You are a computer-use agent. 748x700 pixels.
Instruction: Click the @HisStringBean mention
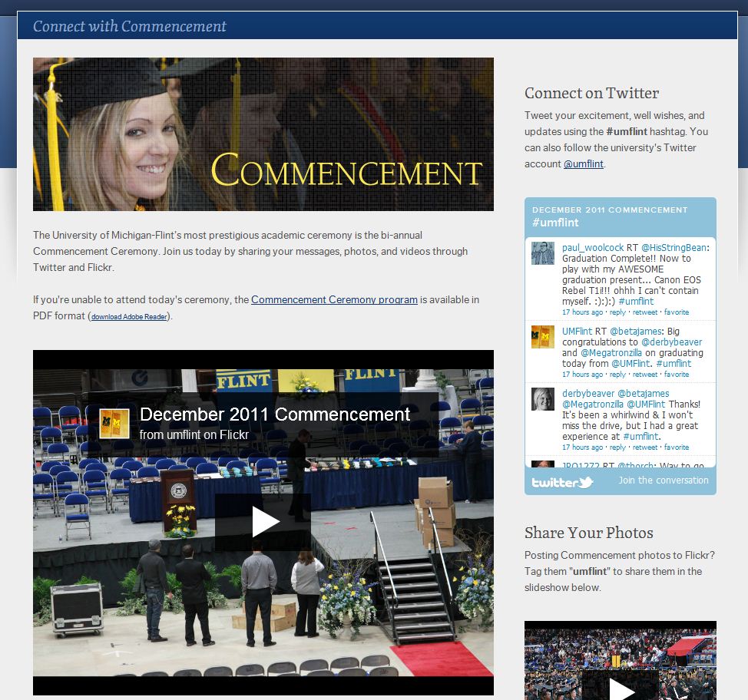tap(674, 248)
